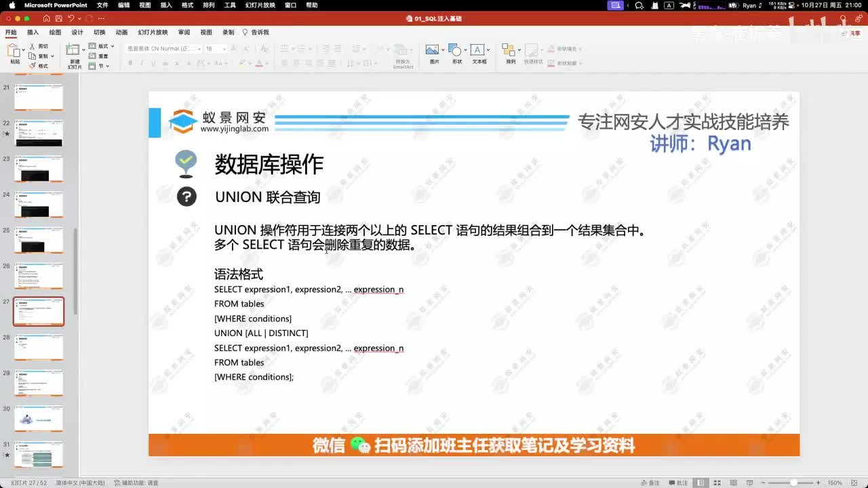
Task: Toggle Italic formatting
Action: (142, 63)
